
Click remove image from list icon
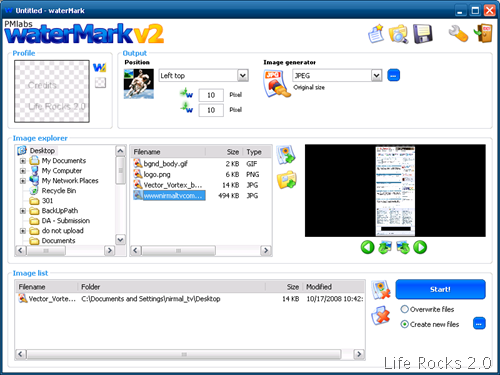tap(381, 290)
